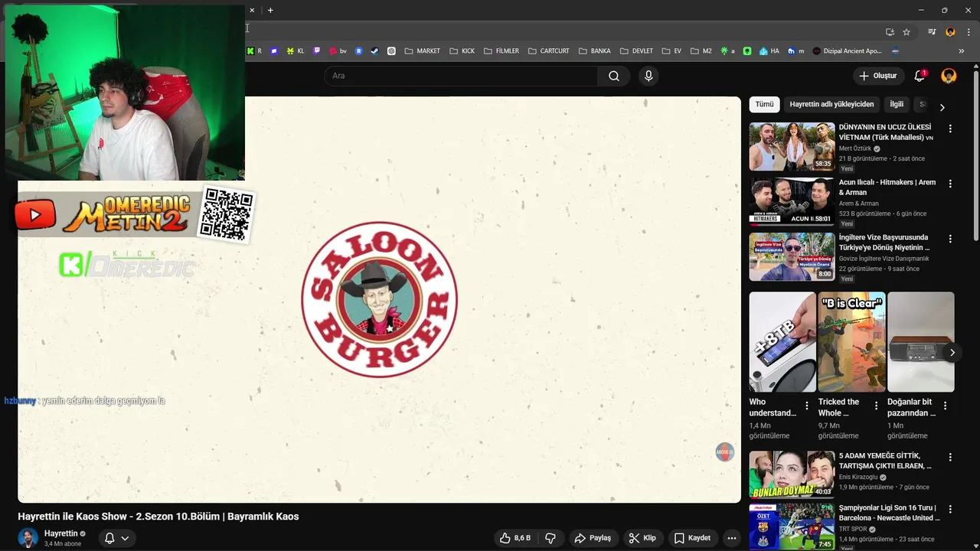Viewport: 980px width, 551px height.
Task: Click the 'Oluştur' create button
Action: pyautogui.click(x=877, y=76)
